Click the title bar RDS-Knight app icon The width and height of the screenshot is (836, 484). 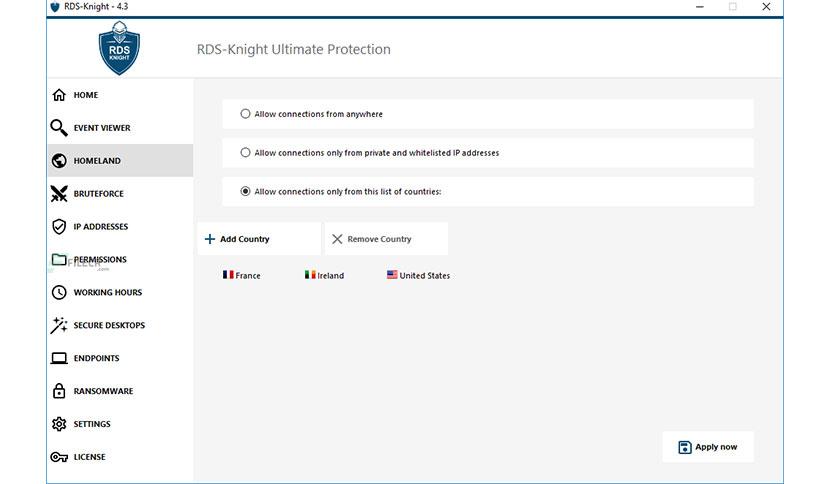(55, 7)
